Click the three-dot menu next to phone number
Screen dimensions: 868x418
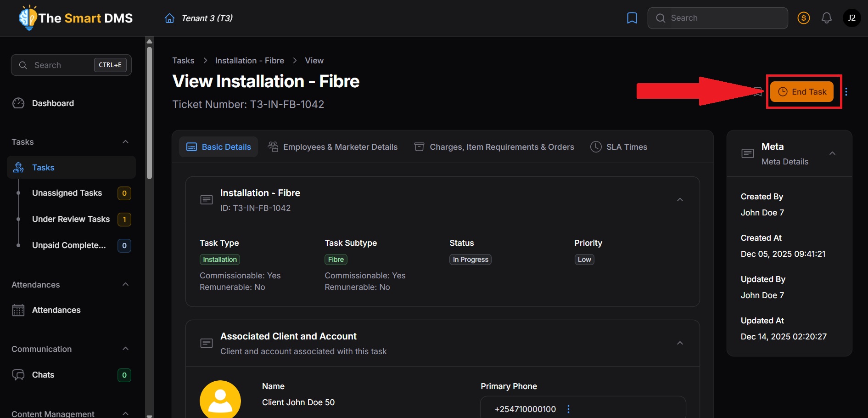pos(568,409)
